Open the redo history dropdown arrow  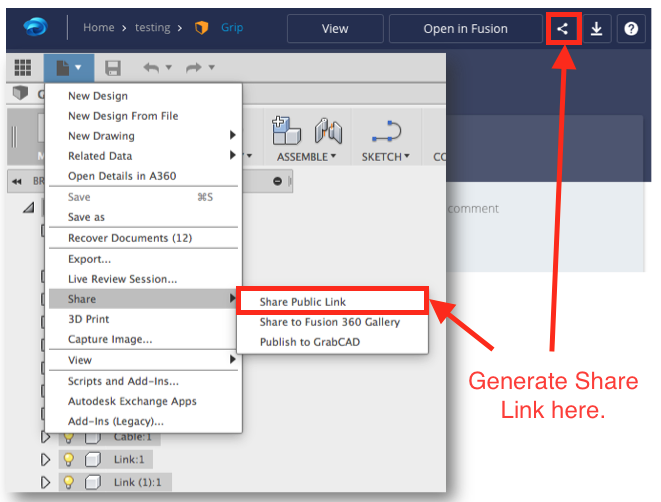pos(212,67)
